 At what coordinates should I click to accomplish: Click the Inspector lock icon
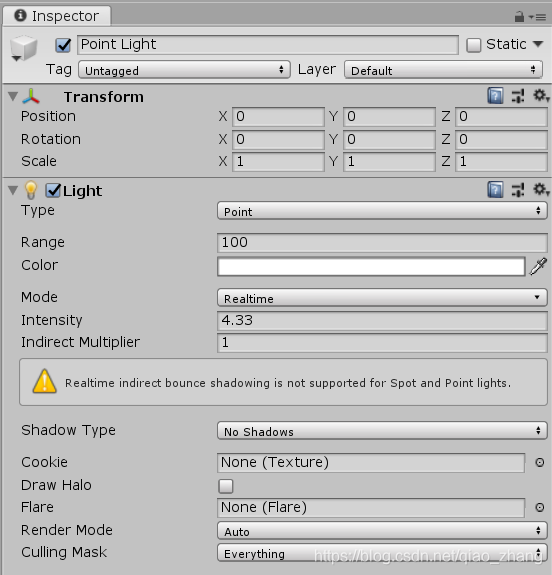click(x=519, y=17)
